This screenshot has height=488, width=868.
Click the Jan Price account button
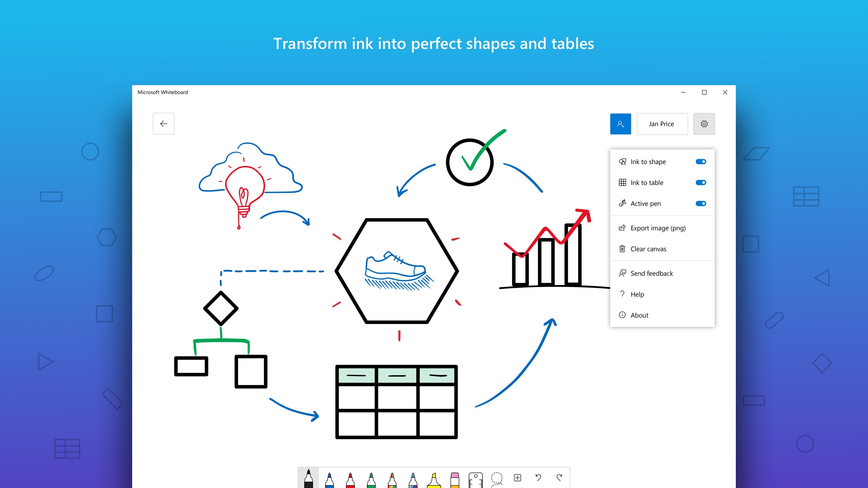(x=661, y=123)
